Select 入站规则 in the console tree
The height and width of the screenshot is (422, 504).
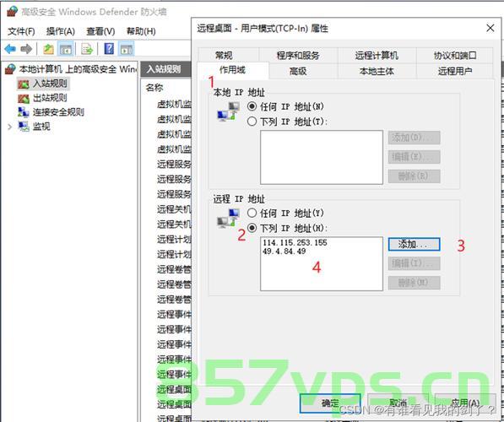[50, 84]
